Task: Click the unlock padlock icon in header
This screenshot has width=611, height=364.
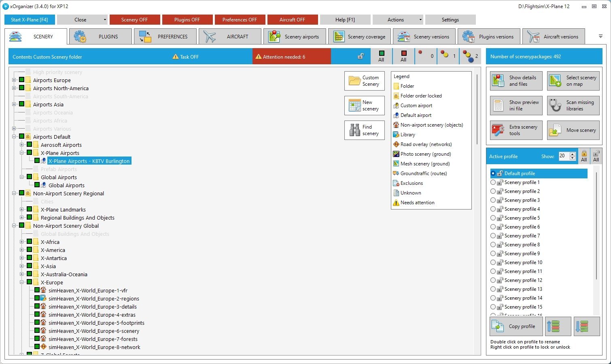Action: [x=361, y=57]
